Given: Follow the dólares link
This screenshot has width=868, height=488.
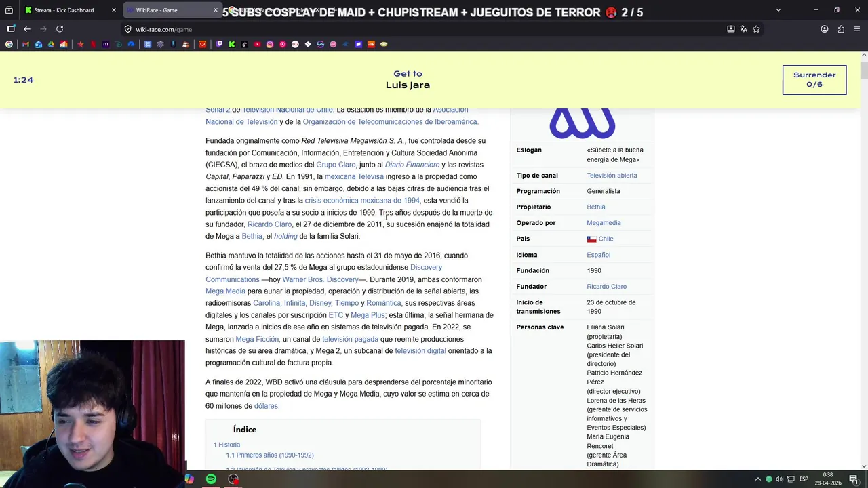Looking at the screenshot, I should tap(266, 406).
